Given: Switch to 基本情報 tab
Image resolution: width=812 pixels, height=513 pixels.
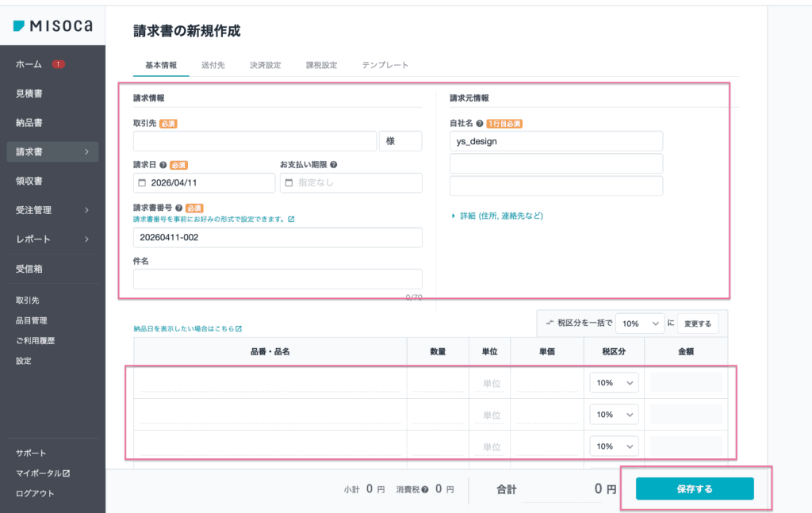Looking at the screenshot, I should coord(161,65).
